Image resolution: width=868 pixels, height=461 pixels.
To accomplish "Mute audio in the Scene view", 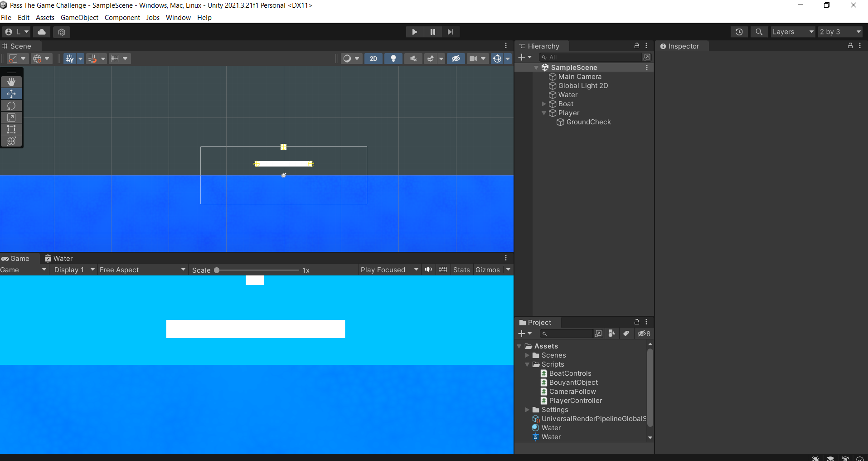I will [413, 59].
